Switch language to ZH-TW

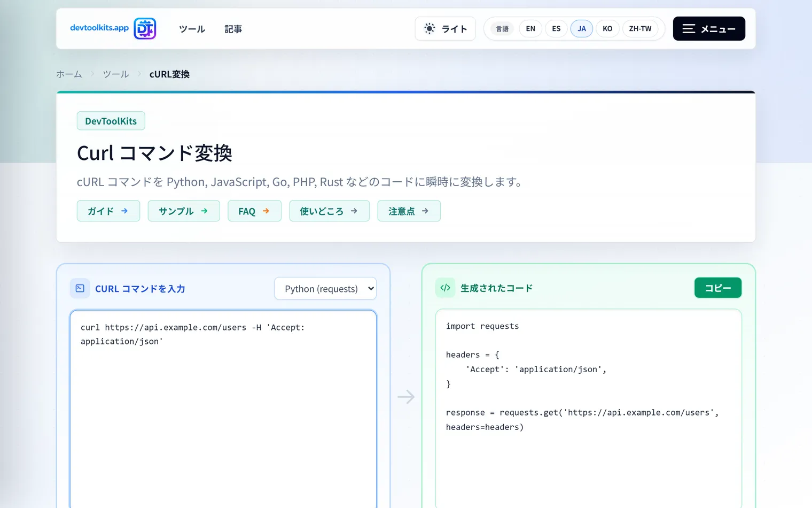(x=640, y=29)
